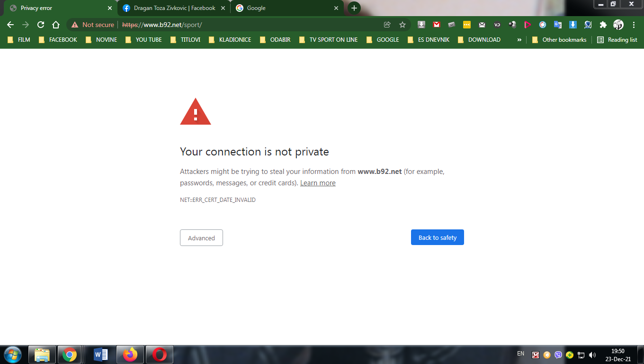Open the FACEBOOK bookmarks folder
Image resolution: width=644 pixels, height=364 pixels.
tap(58, 40)
